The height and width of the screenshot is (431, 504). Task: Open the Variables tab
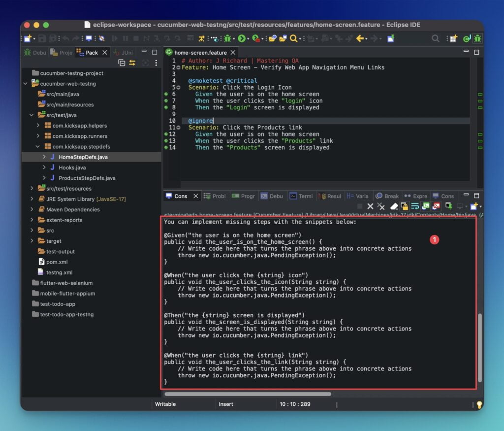click(357, 196)
